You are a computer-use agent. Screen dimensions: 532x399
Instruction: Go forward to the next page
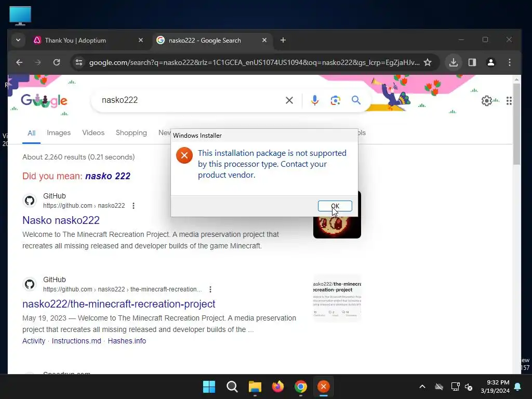click(37, 62)
